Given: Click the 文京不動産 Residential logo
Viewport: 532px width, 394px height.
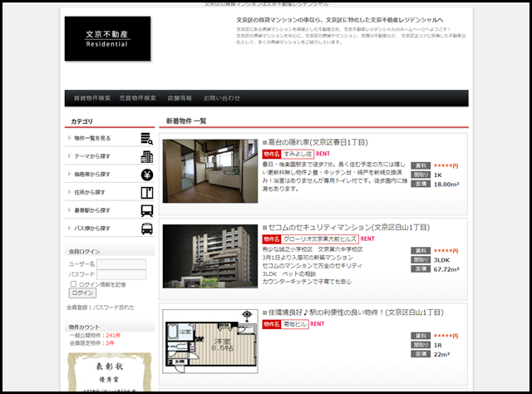Looking at the screenshot, I should click(x=107, y=39).
